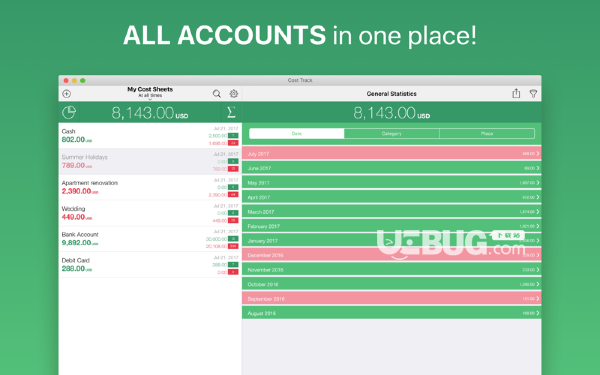Click green income badge in Summer Holidays row

click(x=233, y=161)
